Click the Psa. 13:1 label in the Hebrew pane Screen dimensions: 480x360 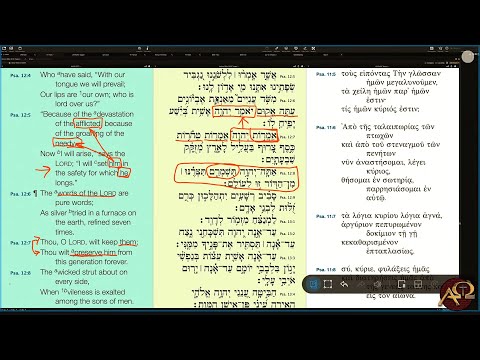tap(287, 221)
